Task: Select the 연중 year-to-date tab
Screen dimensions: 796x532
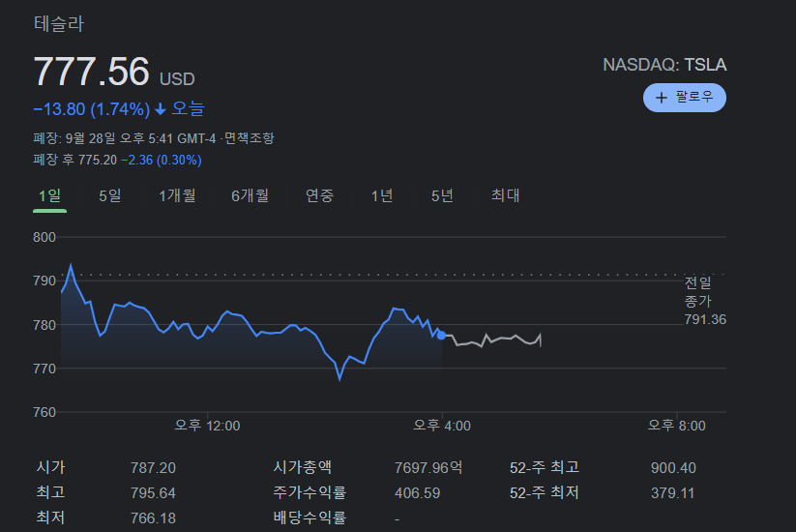Action: click(319, 195)
